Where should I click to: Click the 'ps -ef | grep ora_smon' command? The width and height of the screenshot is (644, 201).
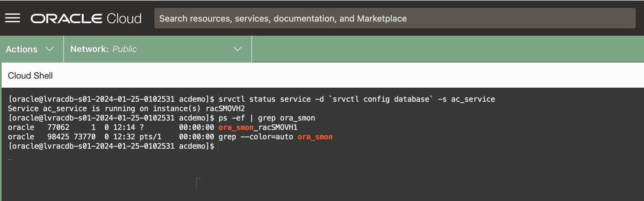coord(267,118)
